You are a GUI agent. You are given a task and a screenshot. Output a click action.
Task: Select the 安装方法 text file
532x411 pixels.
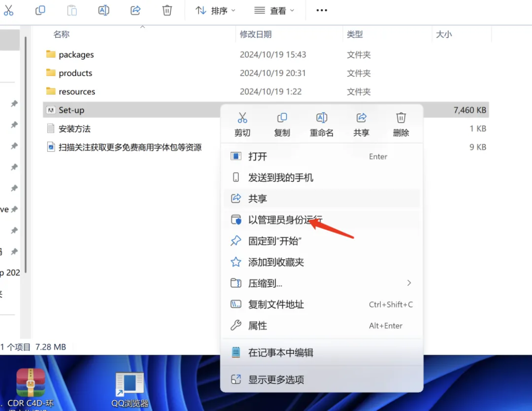pos(75,129)
